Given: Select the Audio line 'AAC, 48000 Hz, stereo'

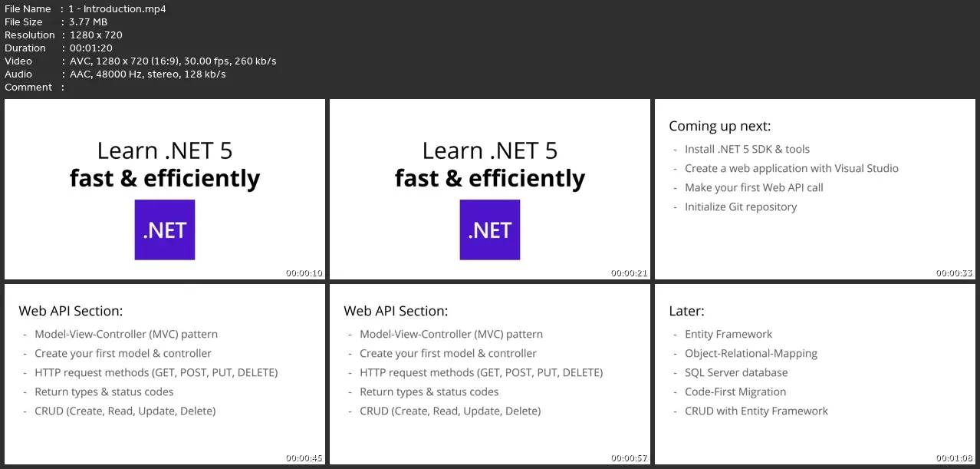Looking at the screenshot, I should (147, 74).
